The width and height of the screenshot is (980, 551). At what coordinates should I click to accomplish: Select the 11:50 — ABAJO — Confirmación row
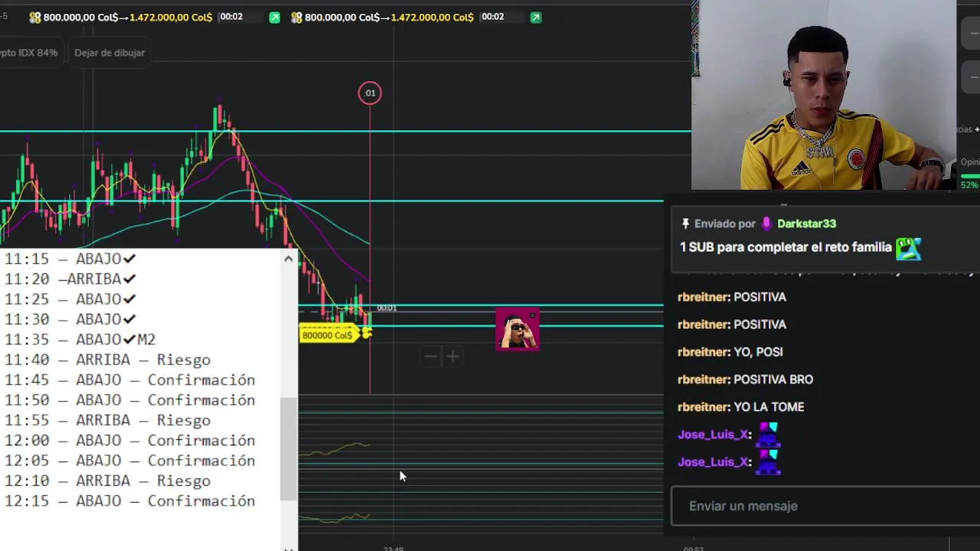click(x=130, y=399)
